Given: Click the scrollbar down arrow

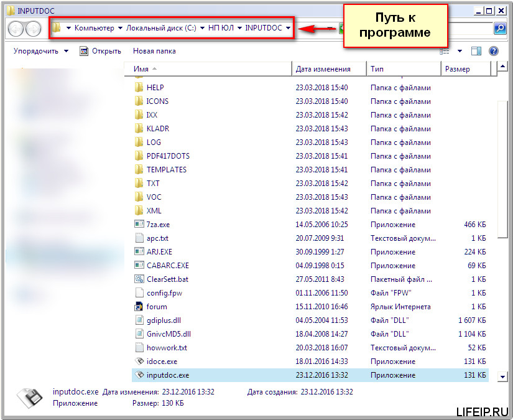Looking at the screenshot, I should click(x=502, y=376).
